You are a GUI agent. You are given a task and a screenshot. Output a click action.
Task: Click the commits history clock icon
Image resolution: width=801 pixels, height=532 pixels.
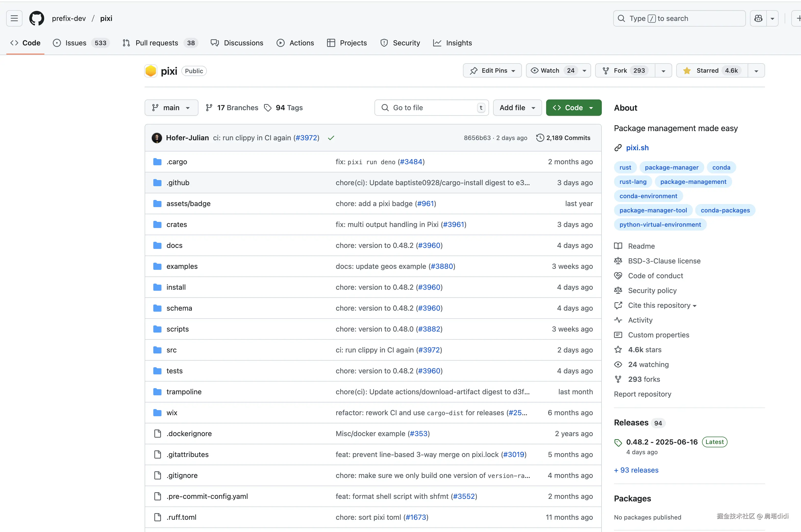540,138
